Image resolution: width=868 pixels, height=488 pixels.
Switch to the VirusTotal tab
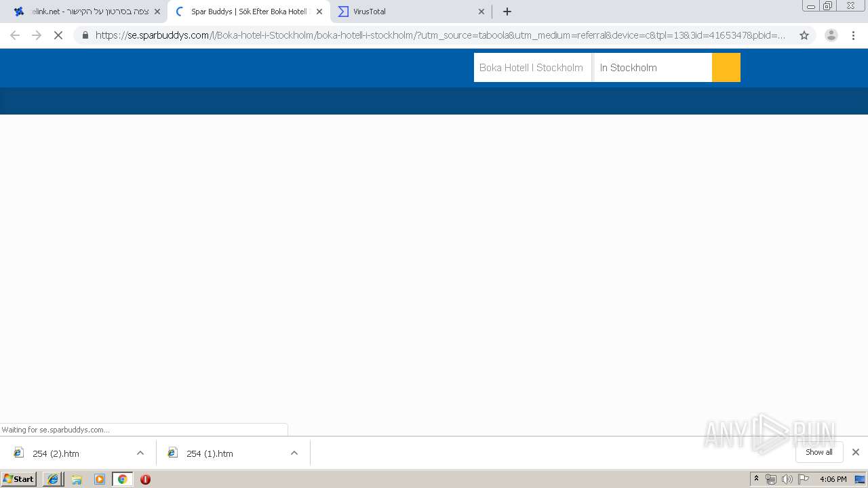point(412,12)
